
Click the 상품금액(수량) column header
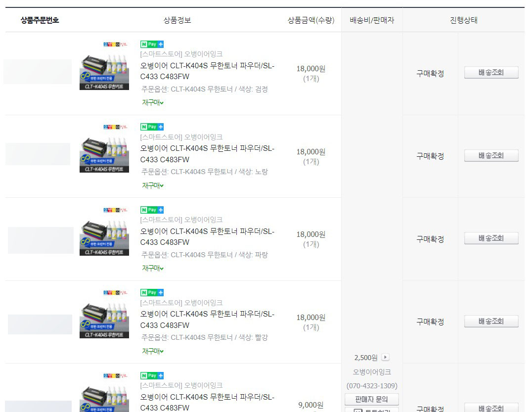[311, 20]
